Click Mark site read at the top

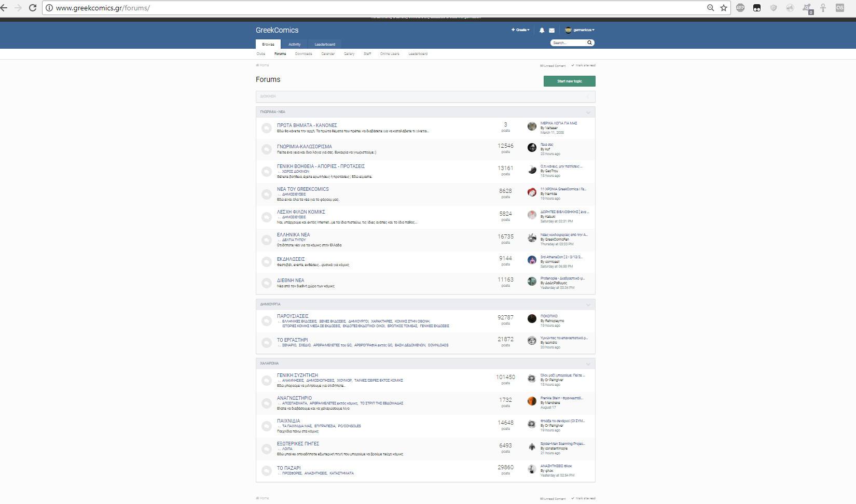coord(584,66)
